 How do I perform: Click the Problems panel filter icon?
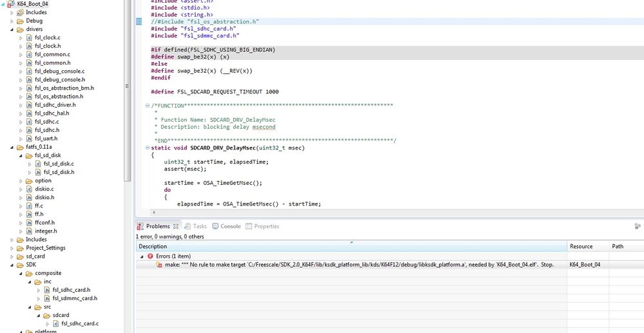(x=638, y=226)
